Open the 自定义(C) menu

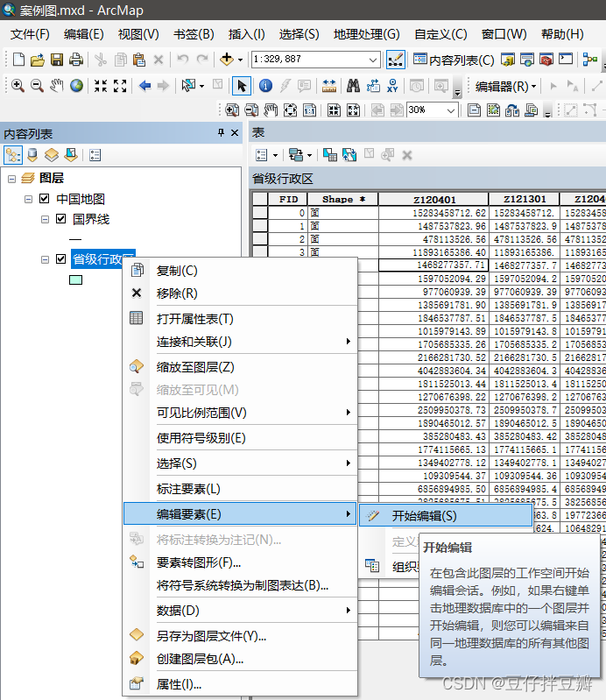(440, 34)
